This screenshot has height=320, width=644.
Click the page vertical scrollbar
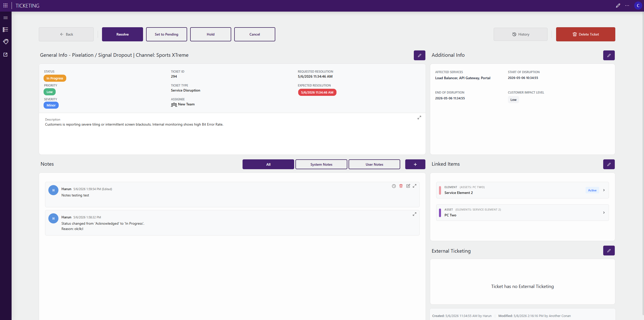pyautogui.click(x=643, y=164)
